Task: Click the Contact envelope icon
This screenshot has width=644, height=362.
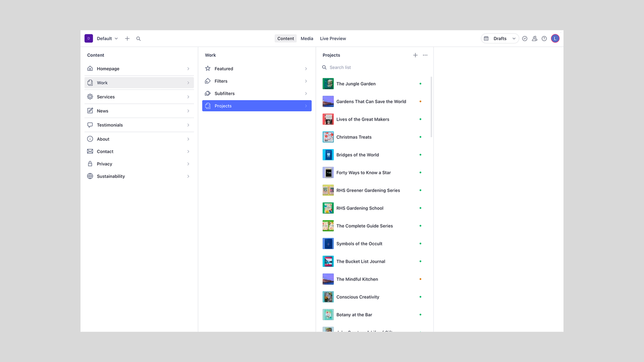Action: [x=90, y=152]
